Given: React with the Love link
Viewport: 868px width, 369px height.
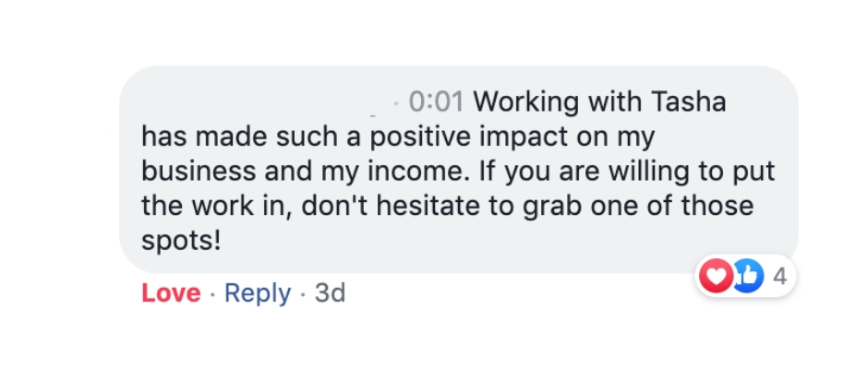Looking at the screenshot, I should click(171, 293).
